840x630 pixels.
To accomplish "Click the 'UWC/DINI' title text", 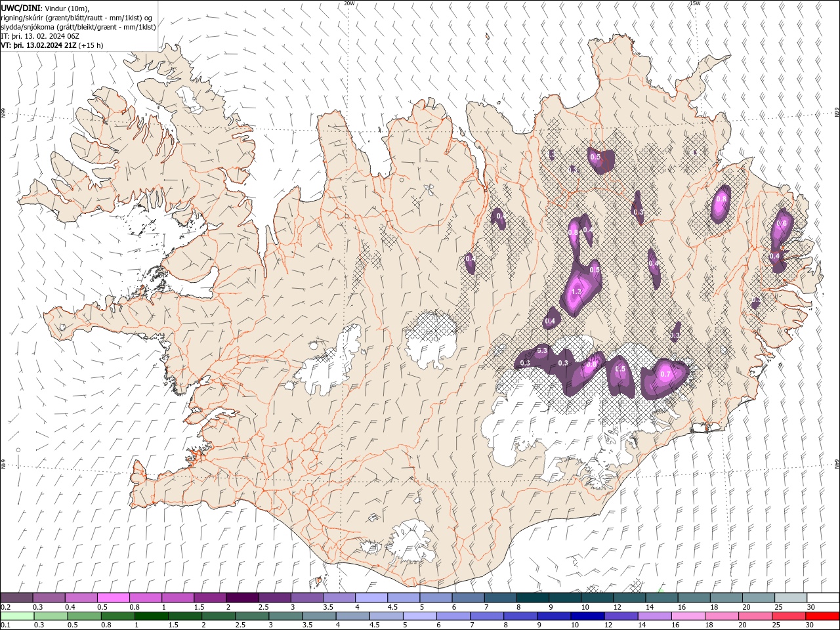I will pyautogui.click(x=20, y=7).
